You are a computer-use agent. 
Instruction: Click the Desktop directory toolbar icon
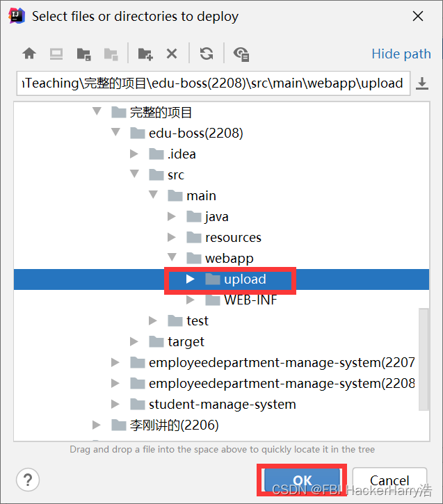pyautogui.click(x=56, y=54)
